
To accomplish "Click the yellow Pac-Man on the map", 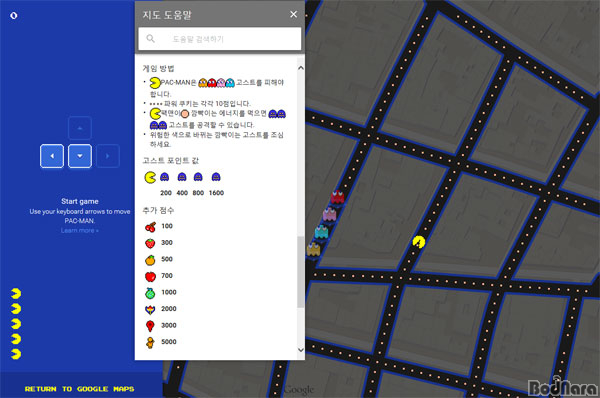I will point(419,242).
